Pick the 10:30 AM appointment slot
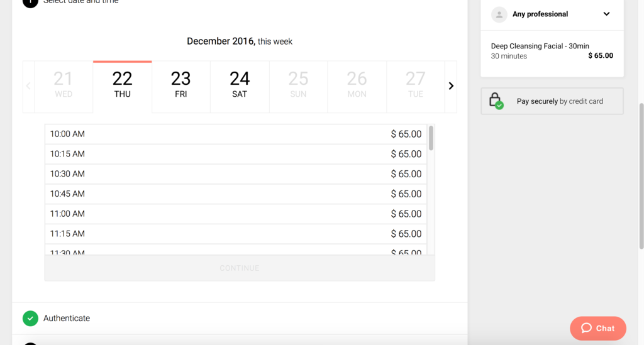Viewport: 644px width, 345px height. 236,174
